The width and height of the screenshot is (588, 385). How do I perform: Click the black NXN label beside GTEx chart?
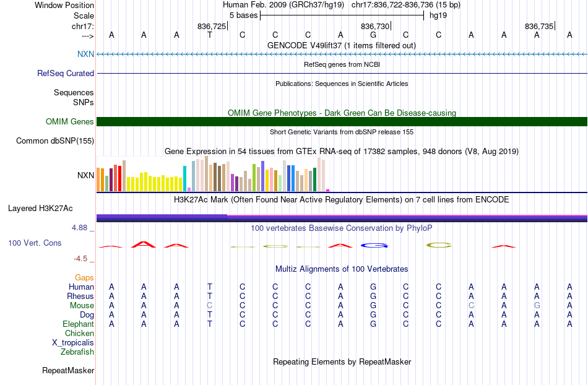coord(85,175)
